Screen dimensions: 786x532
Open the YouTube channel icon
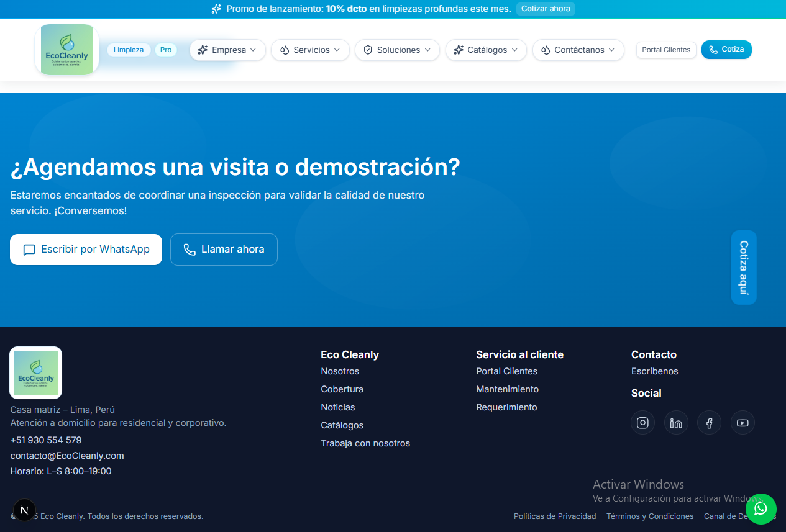click(743, 422)
